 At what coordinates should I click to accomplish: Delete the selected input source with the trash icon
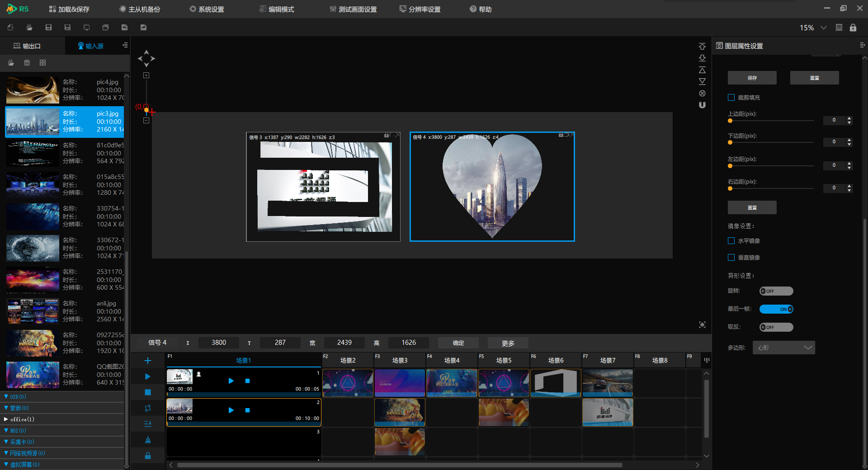click(27, 63)
